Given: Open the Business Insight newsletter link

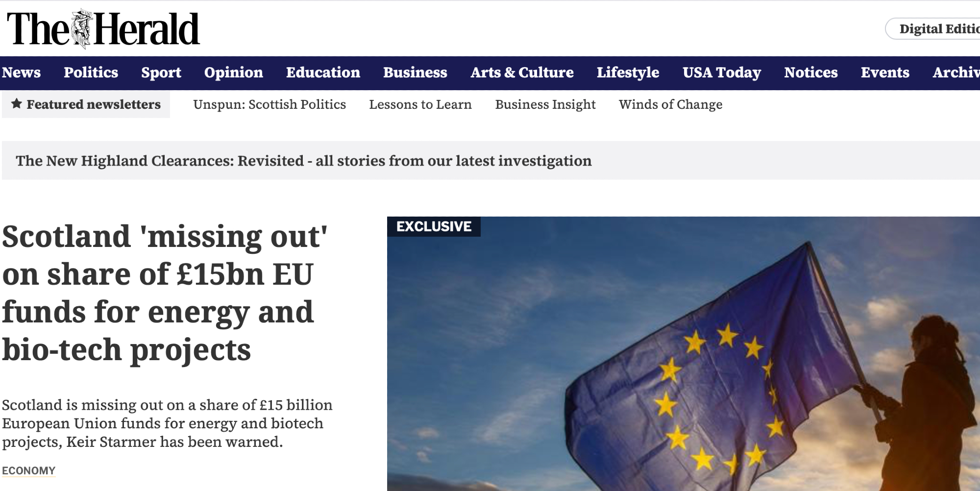Looking at the screenshot, I should point(545,104).
